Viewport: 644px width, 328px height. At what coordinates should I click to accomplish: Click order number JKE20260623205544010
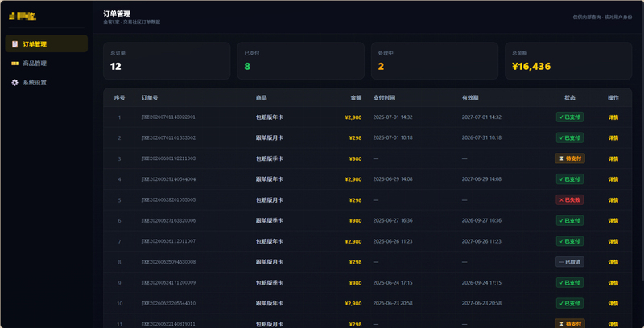click(168, 303)
